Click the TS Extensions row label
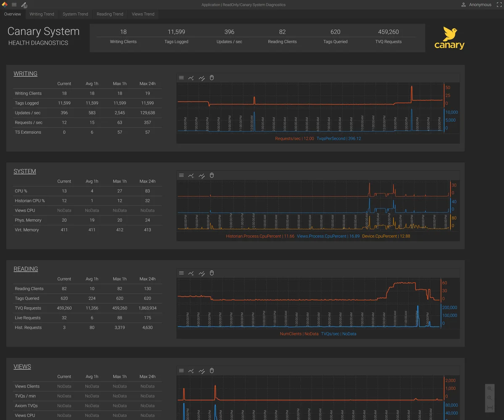Image resolution: width=504 pixels, height=420 pixels. 28,132
